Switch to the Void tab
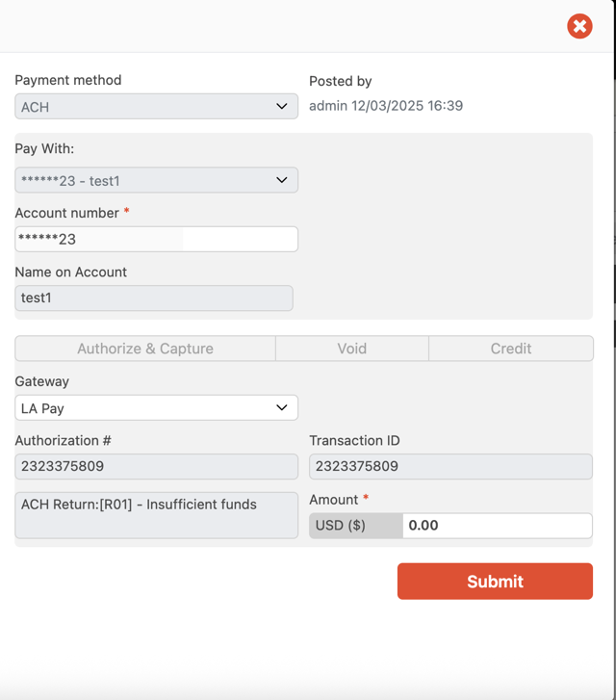Viewport: 616px width, 700px height. (351, 349)
